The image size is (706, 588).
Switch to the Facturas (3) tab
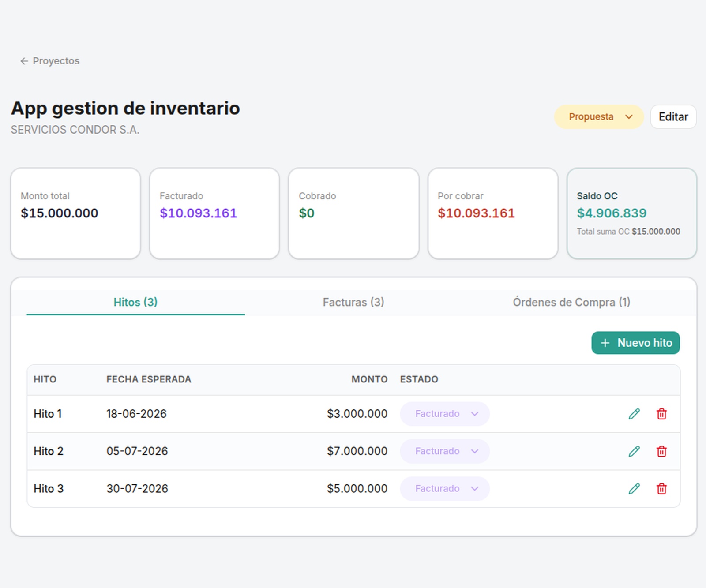click(x=353, y=302)
